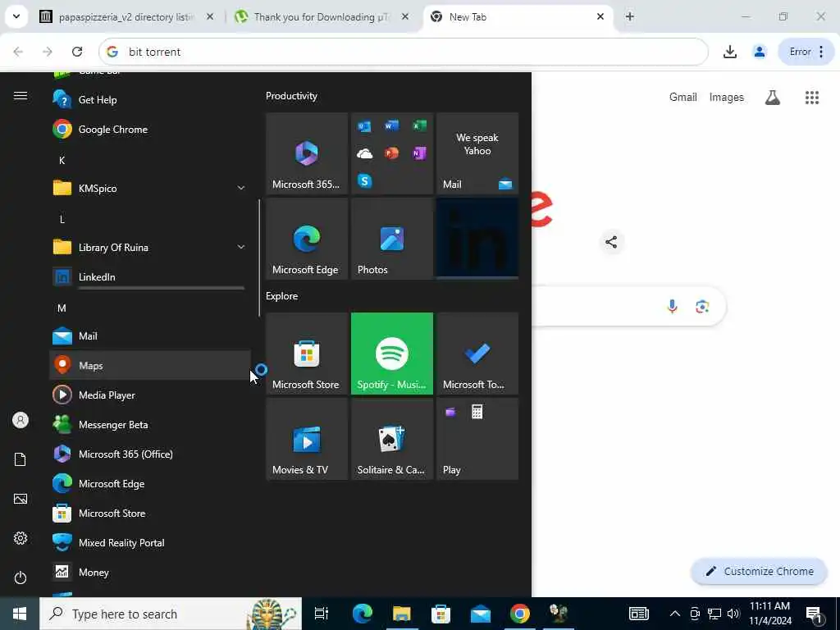Viewport: 840px width, 630px height.
Task: Open the user account icon in Start
Action: point(21,420)
